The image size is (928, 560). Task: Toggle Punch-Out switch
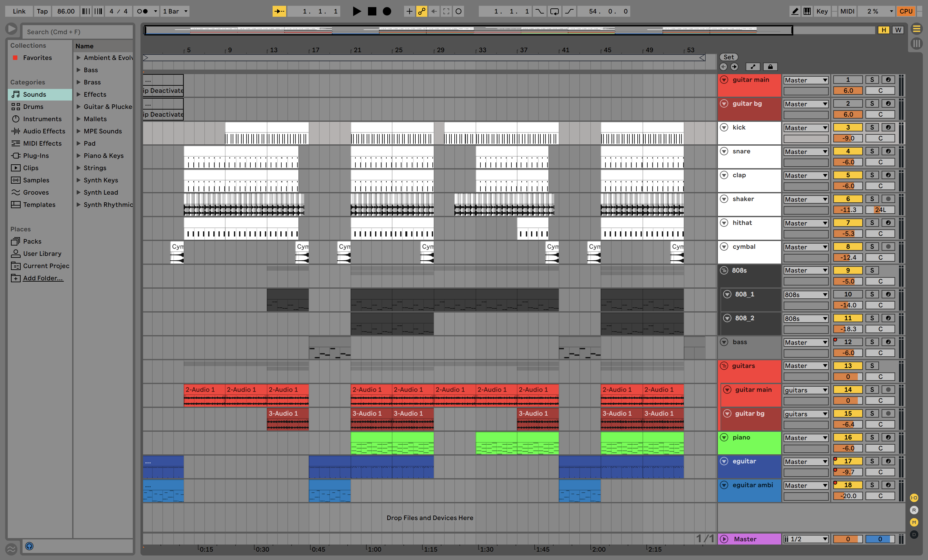(569, 11)
